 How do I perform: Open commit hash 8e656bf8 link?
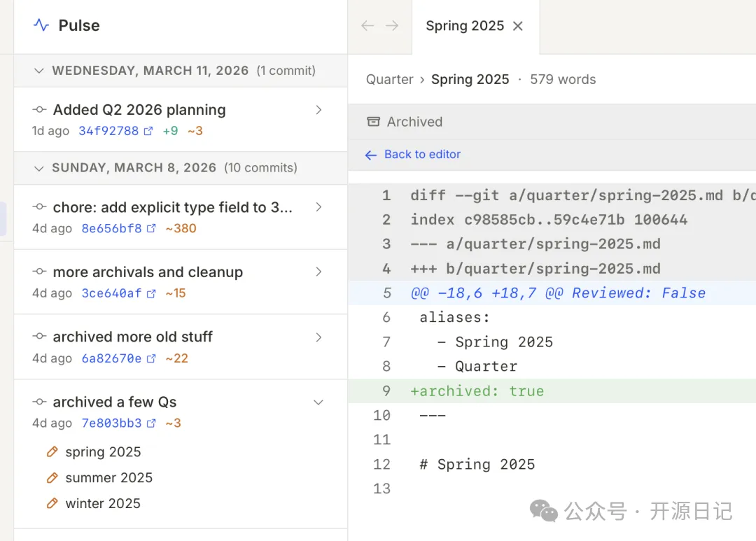click(111, 229)
